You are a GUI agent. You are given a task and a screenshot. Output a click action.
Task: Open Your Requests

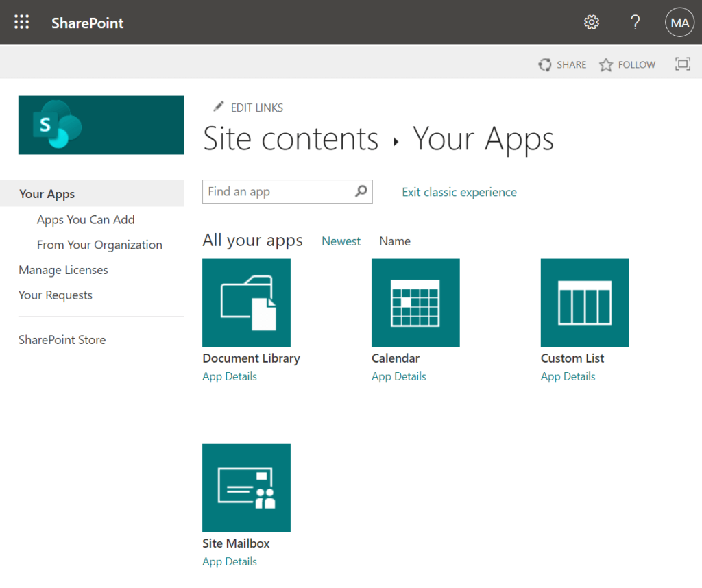[55, 295]
